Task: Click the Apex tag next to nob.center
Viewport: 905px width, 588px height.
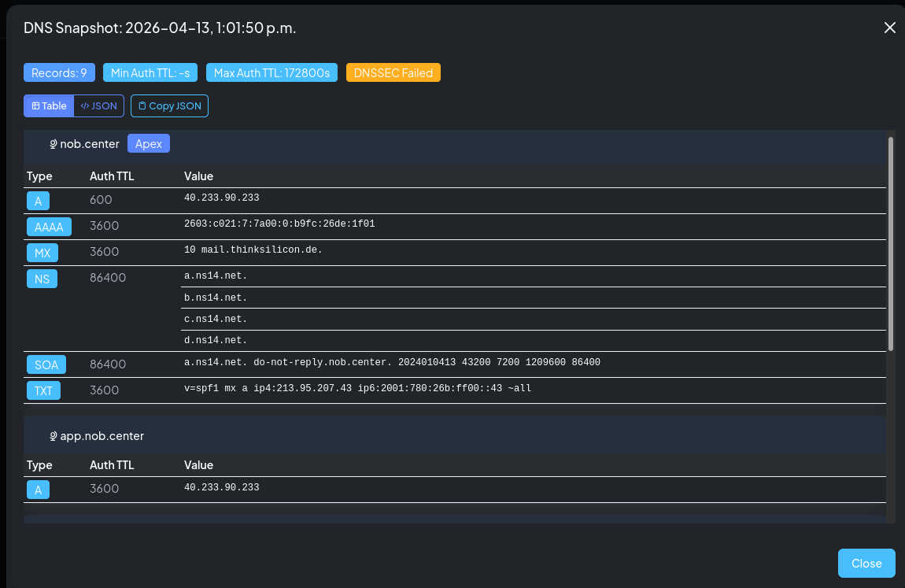Action: (x=148, y=144)
